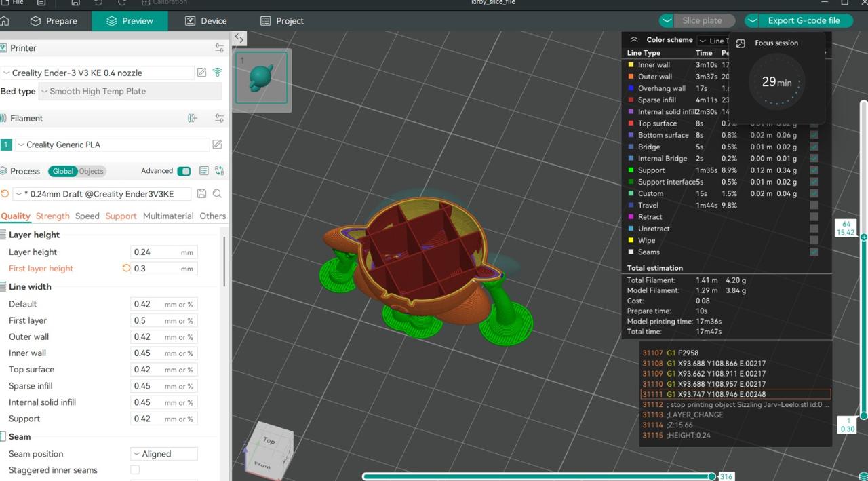Search the process settings

point(217,194)
